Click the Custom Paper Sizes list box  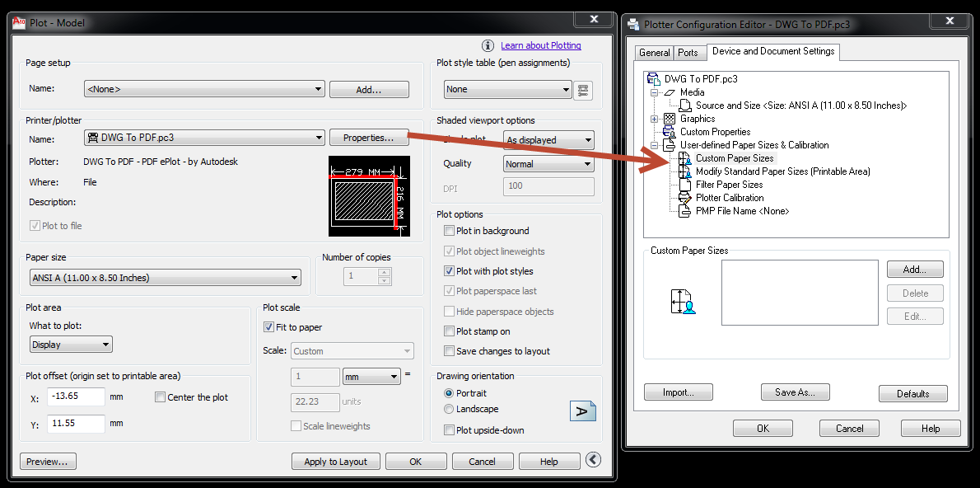point(800,293)
